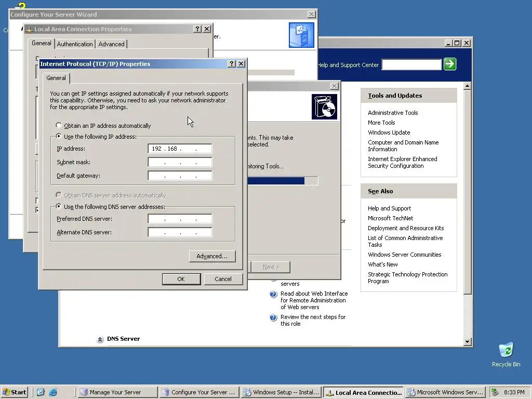Select Use the following IP address option
This screenshot has width=532, height=399.
point(59,137)
